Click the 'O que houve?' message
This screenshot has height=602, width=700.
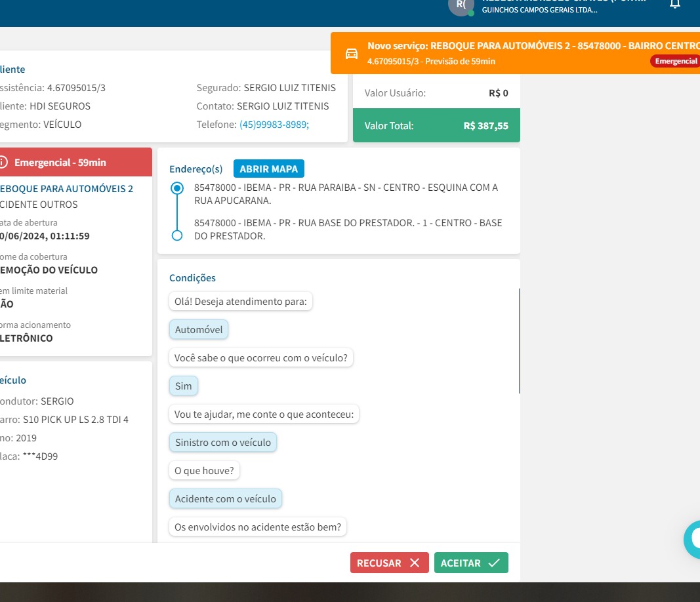[204, 470]
